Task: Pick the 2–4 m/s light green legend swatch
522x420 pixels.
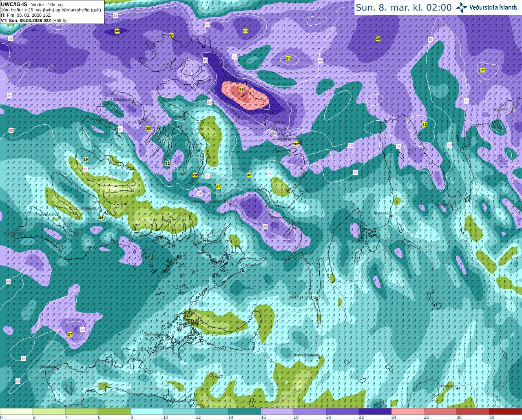Action: pos(49,411)
